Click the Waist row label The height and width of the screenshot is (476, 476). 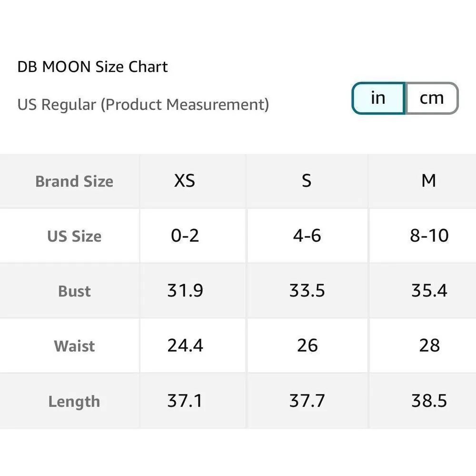pyautogui.click(x=74, y=346)
